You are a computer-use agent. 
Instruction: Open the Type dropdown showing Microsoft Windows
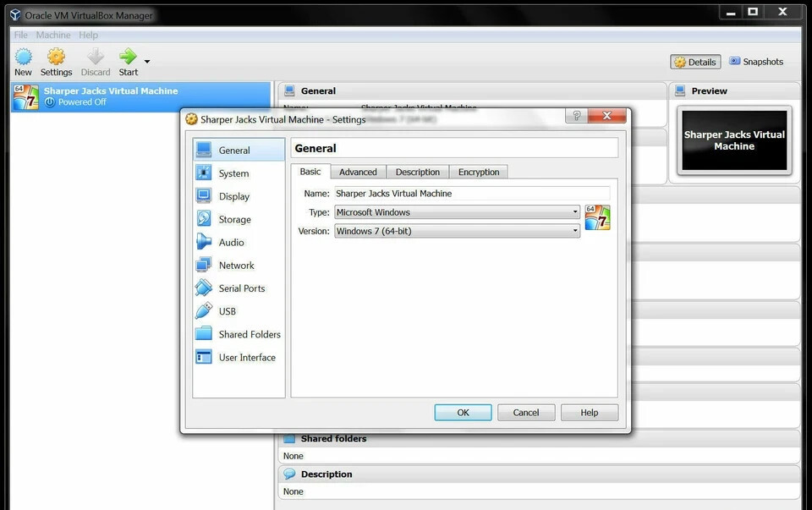pos(457,212)
